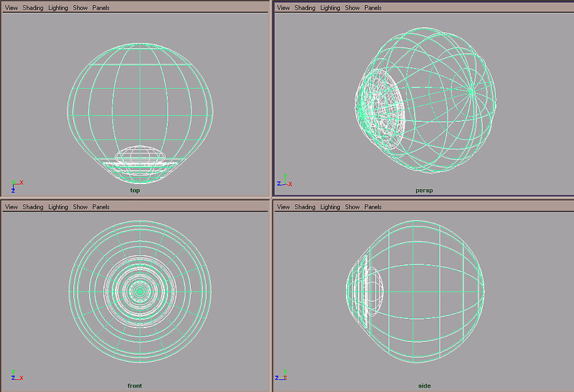Click the XYZ axis icon in the persp viewport

(x=284, y=181)
